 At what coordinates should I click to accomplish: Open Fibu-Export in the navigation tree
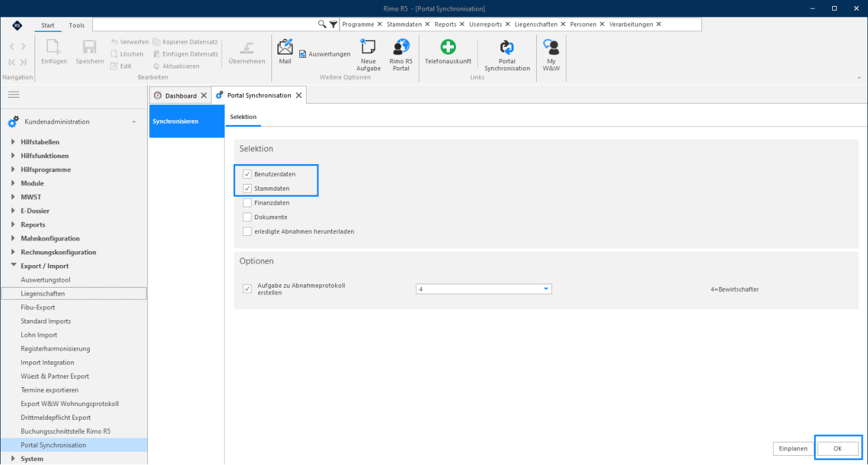click(x=38, y=308)
